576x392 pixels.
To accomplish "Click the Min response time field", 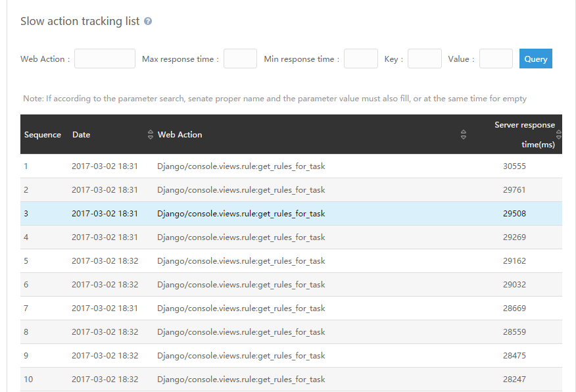I will click(360, 59).
